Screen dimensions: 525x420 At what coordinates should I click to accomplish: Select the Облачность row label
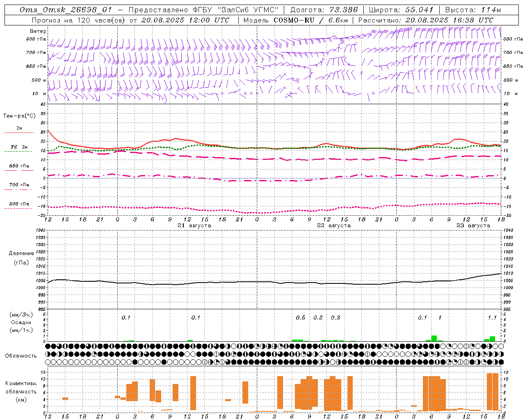[x=21, y=356]
